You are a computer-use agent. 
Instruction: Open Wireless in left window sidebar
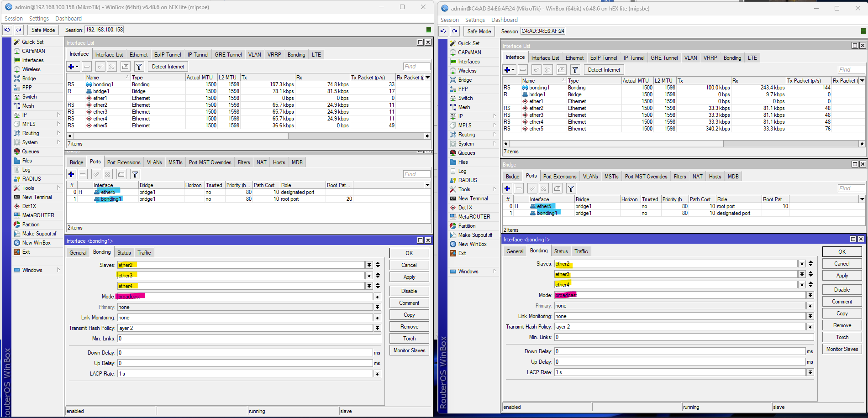pos(31,69)
